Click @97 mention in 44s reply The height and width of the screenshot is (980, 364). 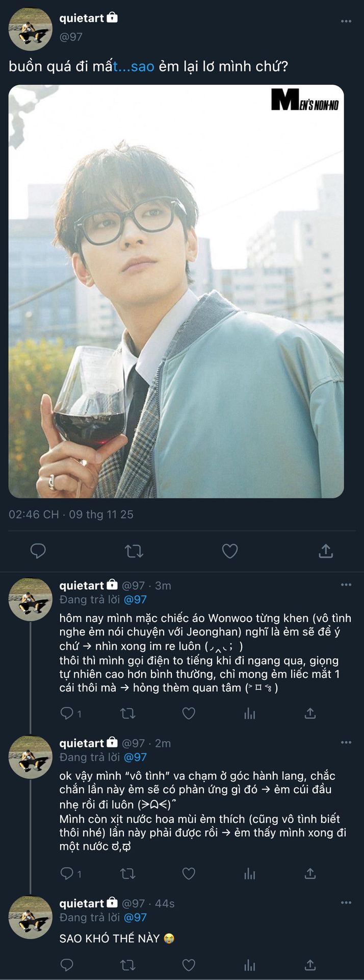pyautogui.click(x=135, y=917)
